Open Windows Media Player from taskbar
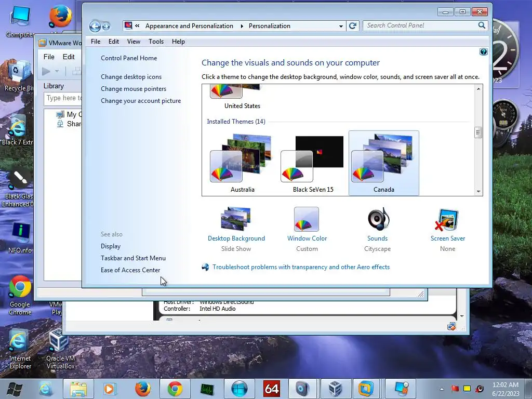Viewport: 532px width, 399px height. pos(109,389)
